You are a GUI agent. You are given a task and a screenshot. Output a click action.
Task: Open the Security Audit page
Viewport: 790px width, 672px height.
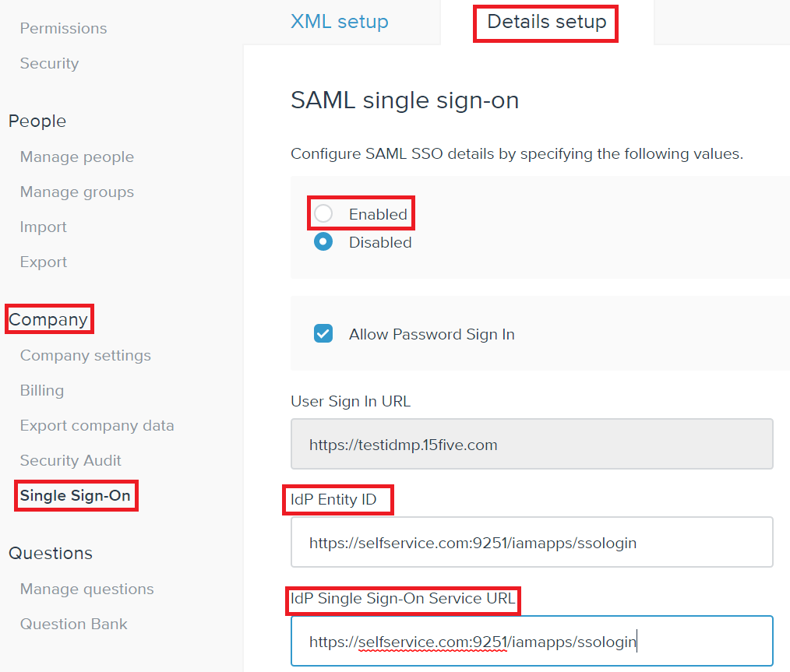71,460
